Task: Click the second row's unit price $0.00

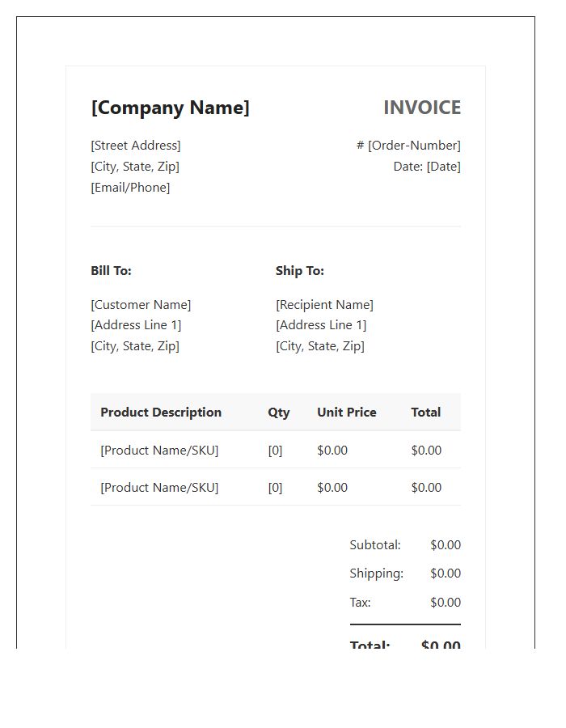Action: pyautogui.click(x=332, y=488)
